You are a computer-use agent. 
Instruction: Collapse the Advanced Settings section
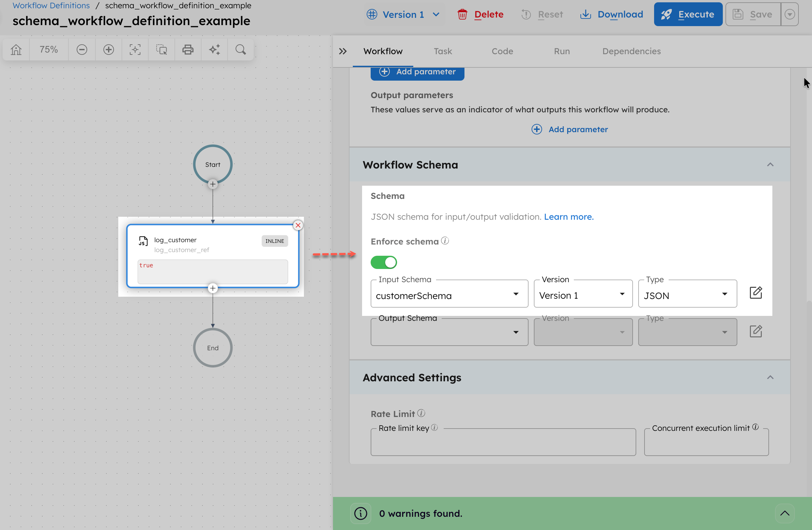pyautogui.click(x=770, y=377)
